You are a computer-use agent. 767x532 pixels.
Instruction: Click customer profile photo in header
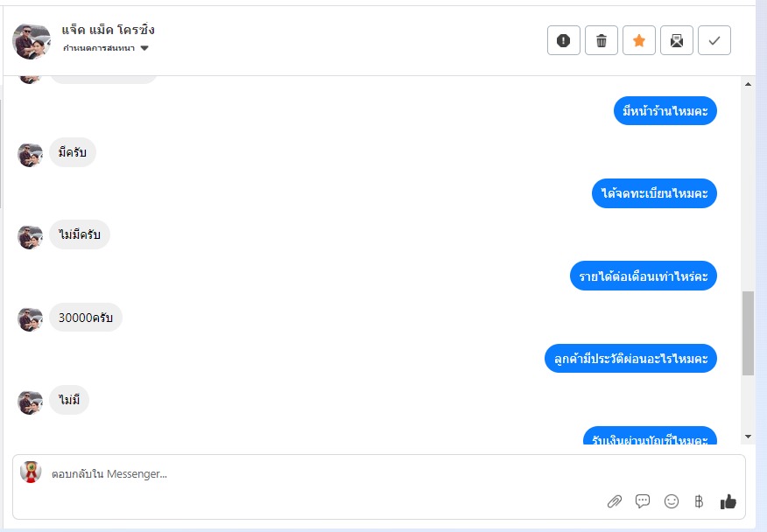(x=32, y=41)
